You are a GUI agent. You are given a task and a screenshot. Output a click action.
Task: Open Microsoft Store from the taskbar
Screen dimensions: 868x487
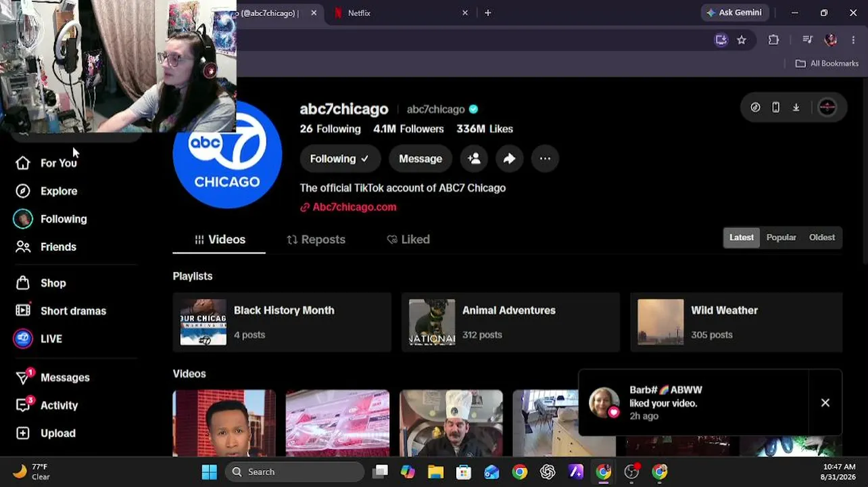(464, 472)
